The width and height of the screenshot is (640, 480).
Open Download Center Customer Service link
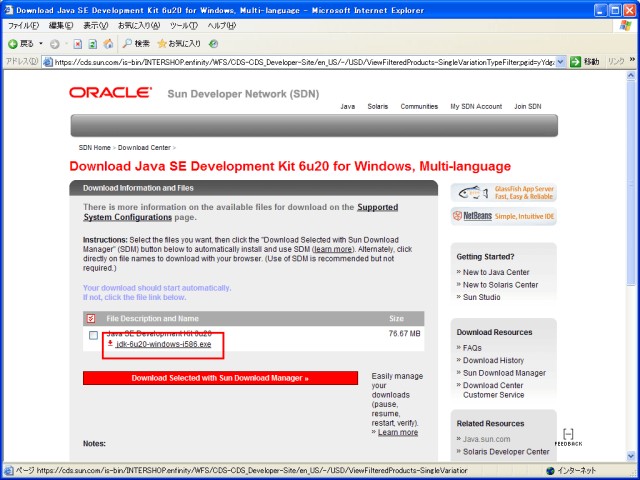(493, 390)
